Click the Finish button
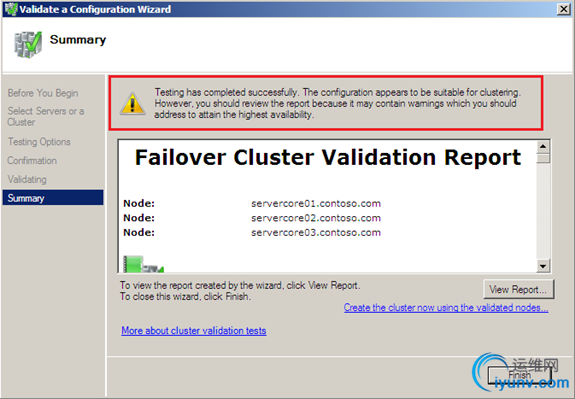575x399 pixels. click(519, 376)
